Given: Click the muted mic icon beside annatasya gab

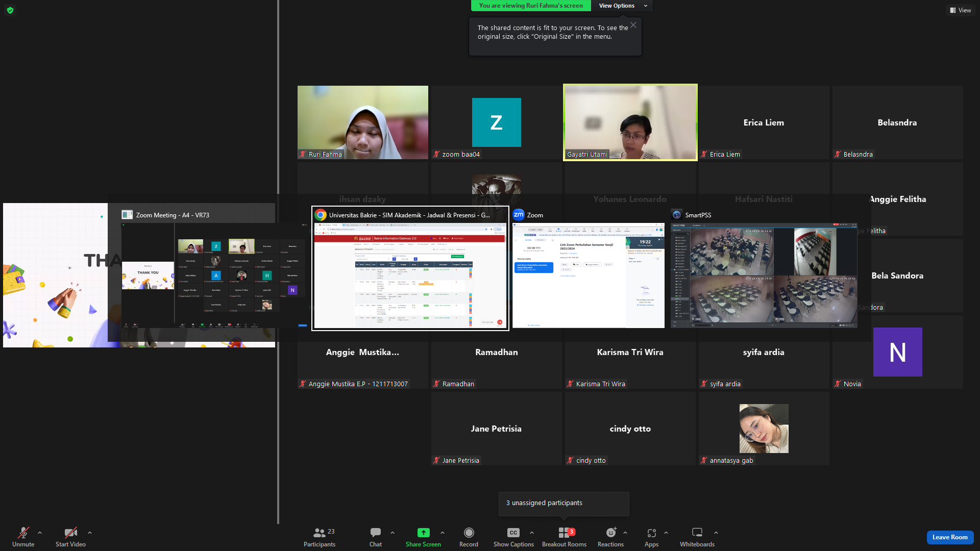Looking at the screenshot, I should click(x=704, y=460).
